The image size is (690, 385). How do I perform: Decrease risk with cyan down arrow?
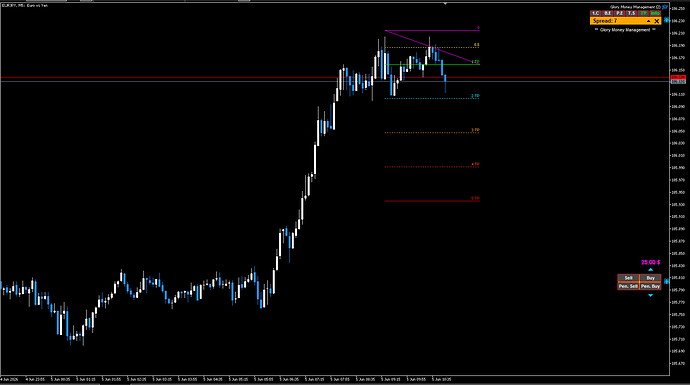(650, 295)
